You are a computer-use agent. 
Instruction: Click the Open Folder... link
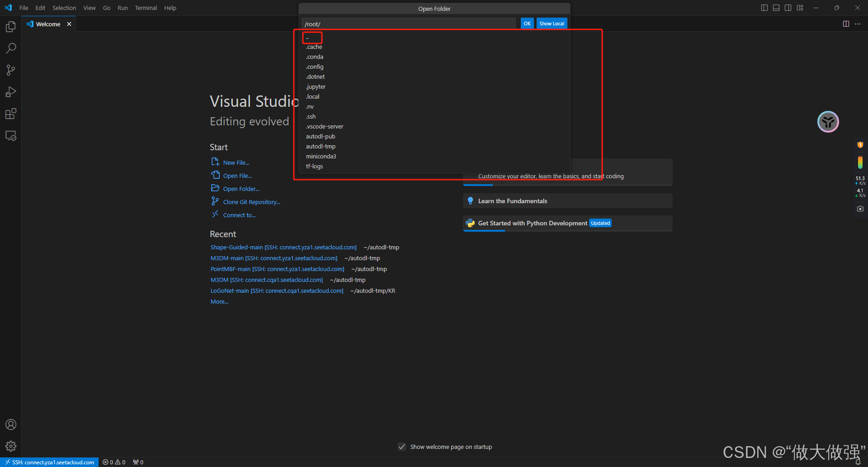point(241,189)
